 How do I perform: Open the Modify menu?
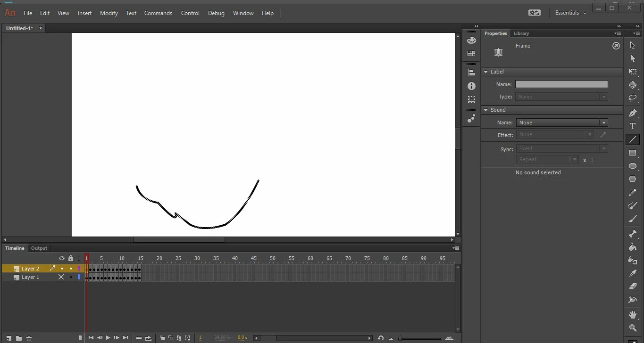pos(109,13)
